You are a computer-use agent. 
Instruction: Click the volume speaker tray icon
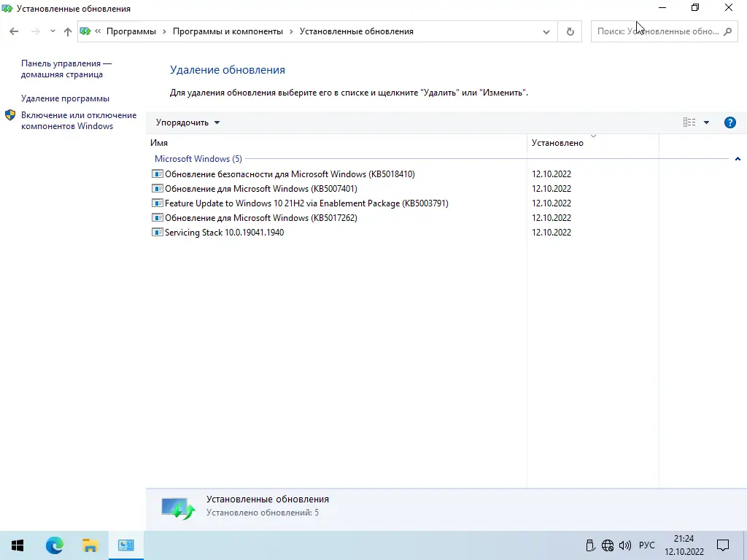pyautogui.click(x=624, y=545)
